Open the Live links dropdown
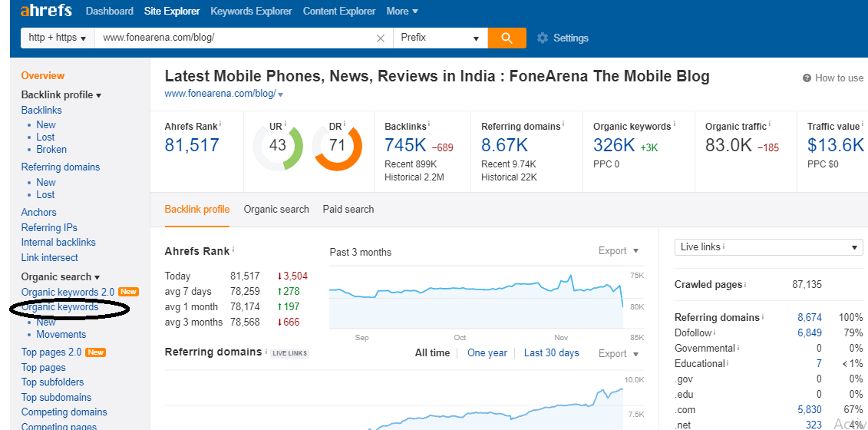Screen dimensions: 868x430 (768, 247)
